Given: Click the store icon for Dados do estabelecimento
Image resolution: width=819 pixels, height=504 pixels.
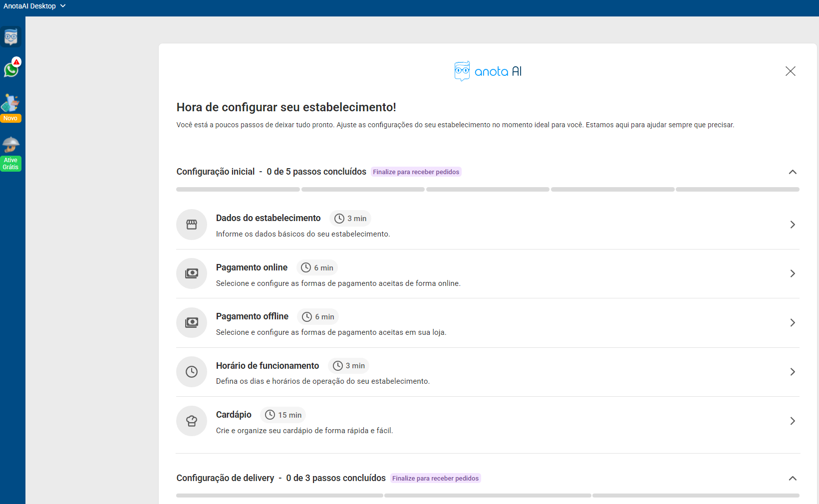Looking at the screenshot, I should click(192, 225).
